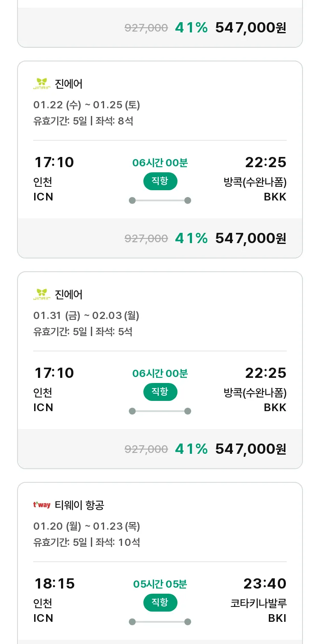Viewport: 320px width, 644px height.
Task: Tap the 티웨이 항공 airline name
Action: pyautogui.click(x=80, y=505)
